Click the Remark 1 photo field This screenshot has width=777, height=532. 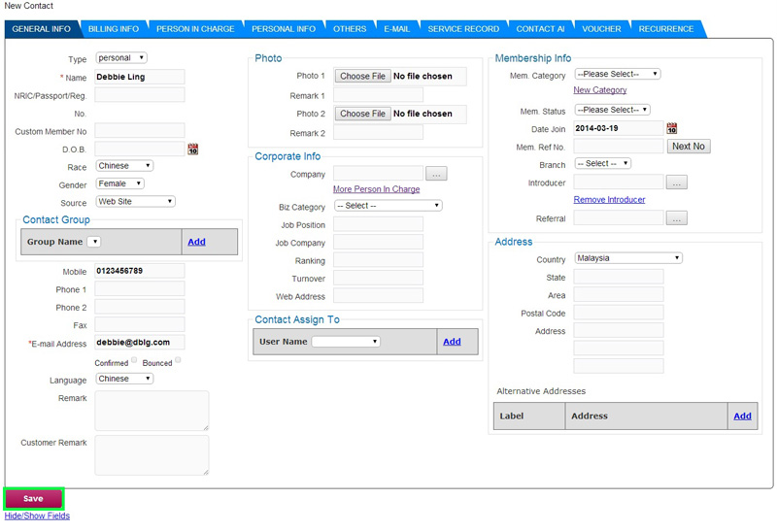(x=378, y=95)
